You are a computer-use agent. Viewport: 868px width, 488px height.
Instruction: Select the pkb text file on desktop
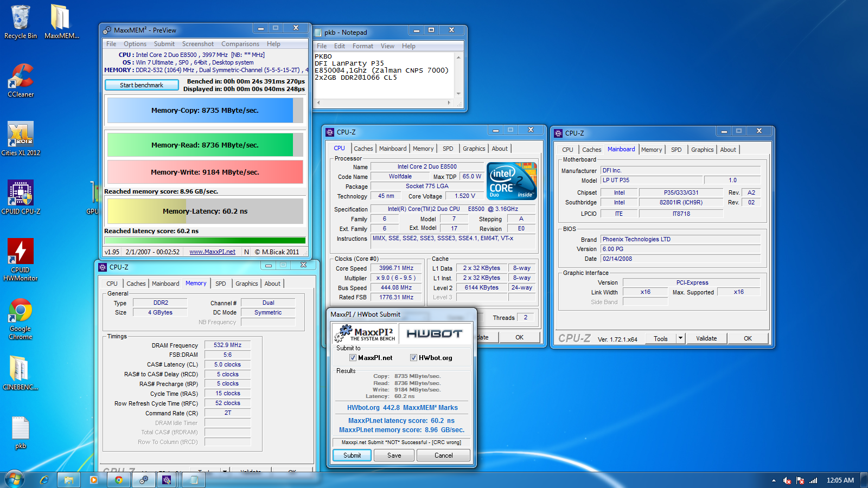click(x=21, y=433)
